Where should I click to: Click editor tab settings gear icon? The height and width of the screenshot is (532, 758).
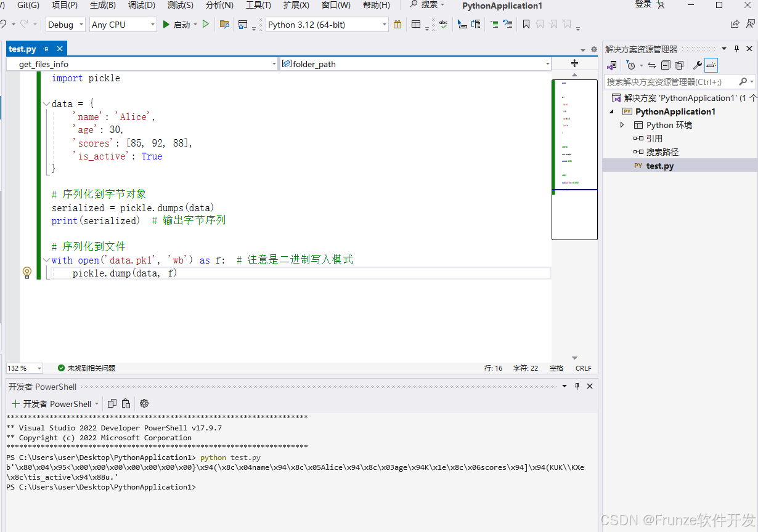(x=594, y=49)
